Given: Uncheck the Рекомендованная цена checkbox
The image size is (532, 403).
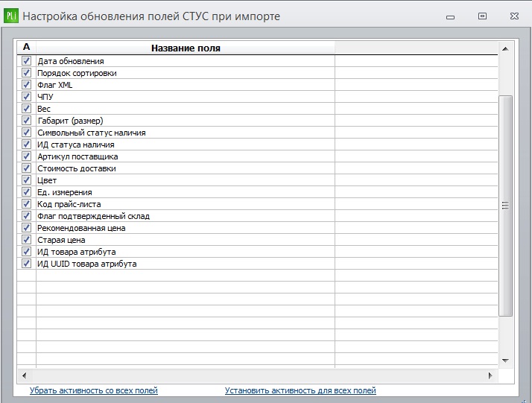Looking at the screenshot, I should [x=26, y=228].
